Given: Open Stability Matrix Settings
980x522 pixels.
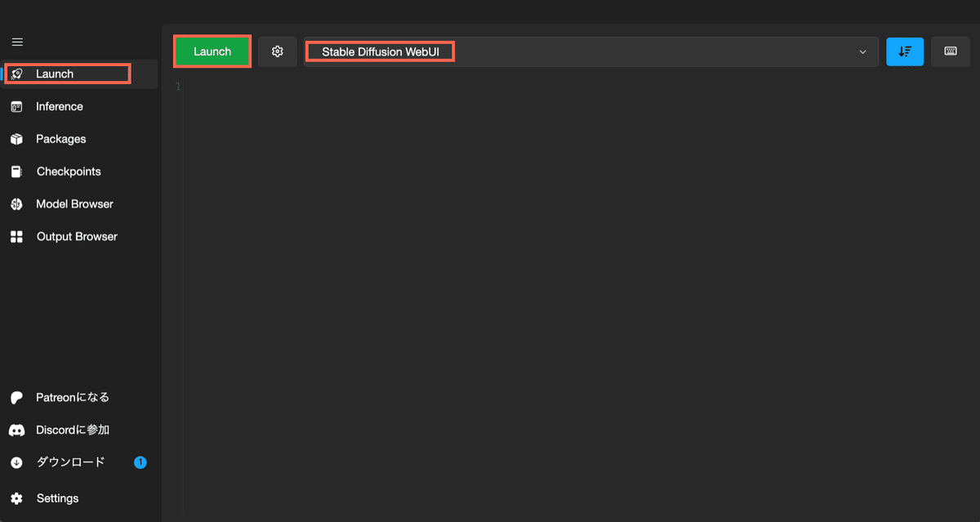Looking at the screenshot, I should tap(57, 497).
